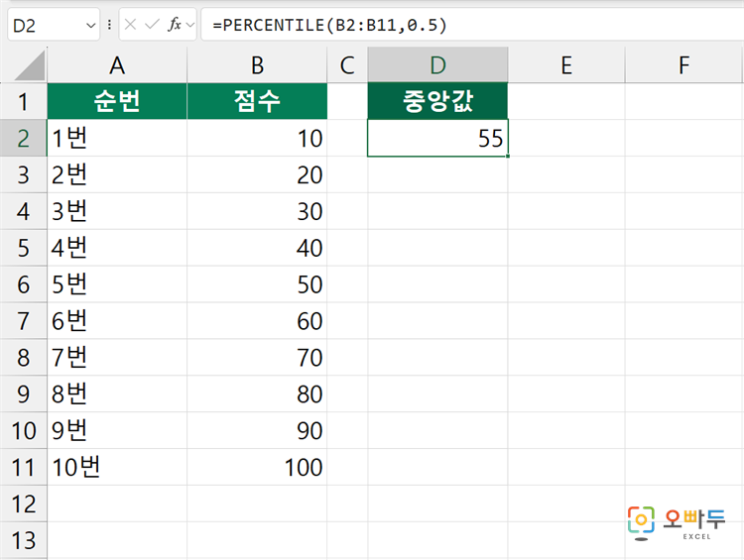This screenshot has width=744, height=560.
Task: Click the 순번 header cell
Action: 117,101
